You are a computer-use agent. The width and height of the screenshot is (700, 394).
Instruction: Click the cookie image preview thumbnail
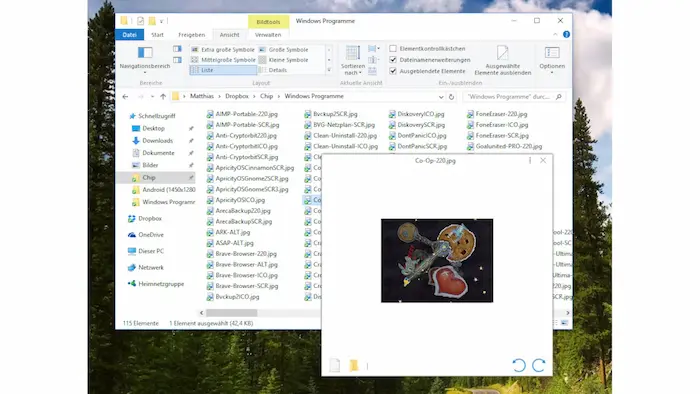pyautogui.click(x=437, y=261)
